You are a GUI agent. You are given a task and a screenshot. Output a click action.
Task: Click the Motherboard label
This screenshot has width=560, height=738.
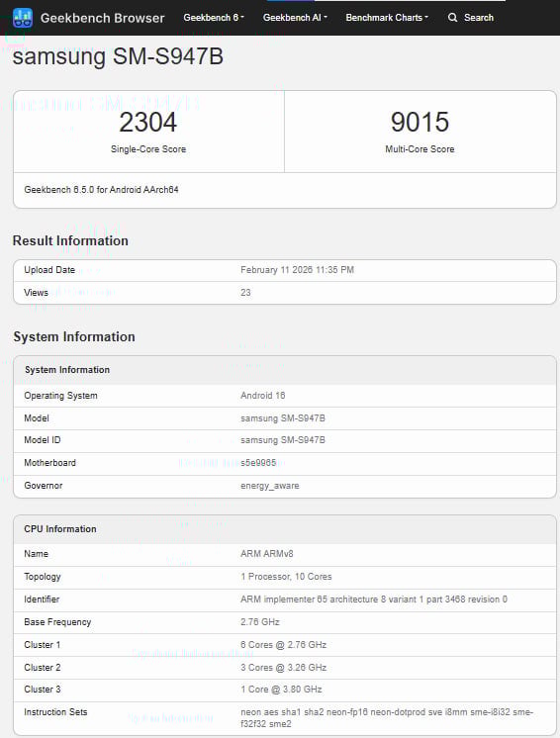[49, 463]
